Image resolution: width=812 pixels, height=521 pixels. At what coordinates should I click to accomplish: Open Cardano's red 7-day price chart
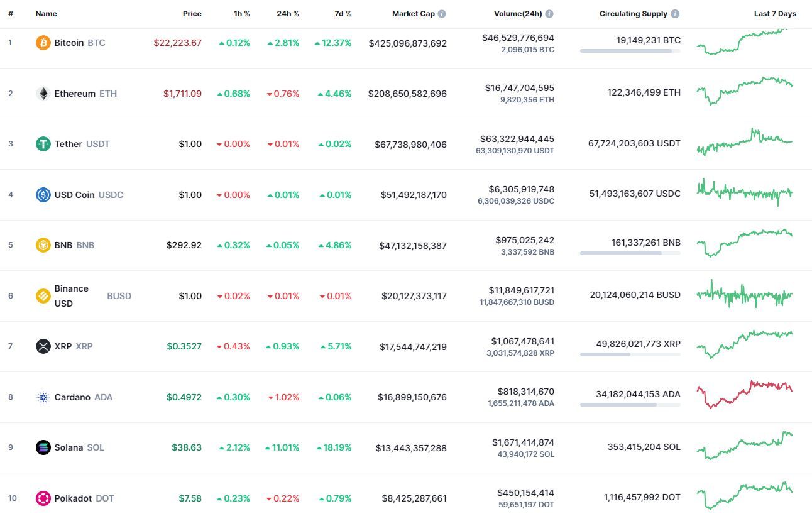click(x=745, y=395)
